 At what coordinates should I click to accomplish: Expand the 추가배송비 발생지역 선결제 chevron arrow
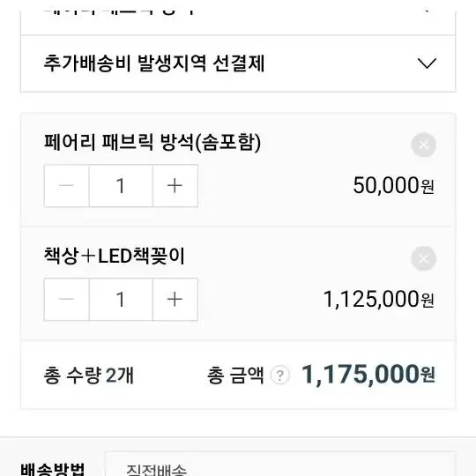point(427,63)
